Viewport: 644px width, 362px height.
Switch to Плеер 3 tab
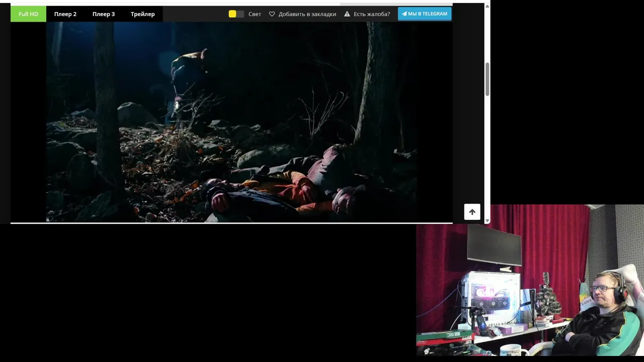pyautogui.click(x=104, y=14)
